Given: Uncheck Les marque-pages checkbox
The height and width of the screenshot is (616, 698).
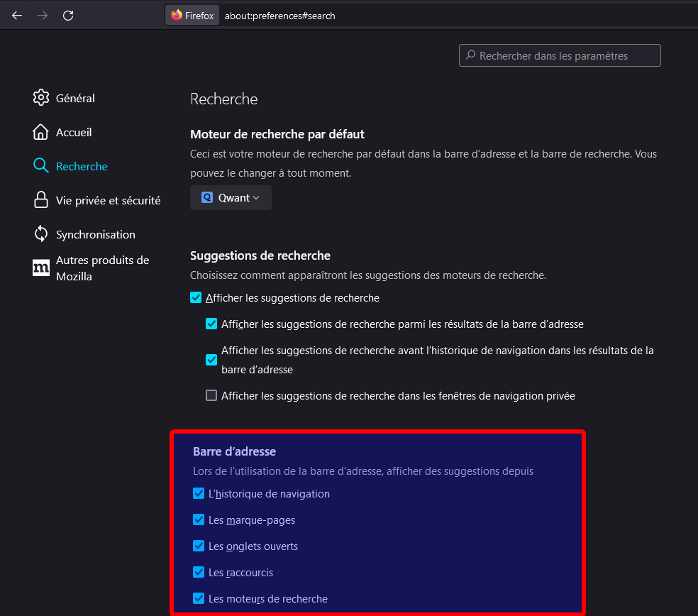Looking at the screenshot, I should pyautogui.click(x=199, y=519).
